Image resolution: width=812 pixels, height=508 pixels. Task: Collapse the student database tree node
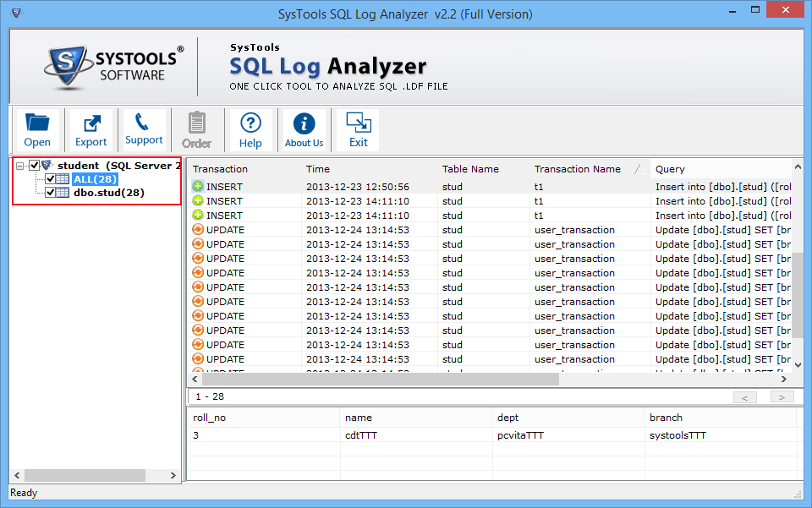[x=20, y=166]
